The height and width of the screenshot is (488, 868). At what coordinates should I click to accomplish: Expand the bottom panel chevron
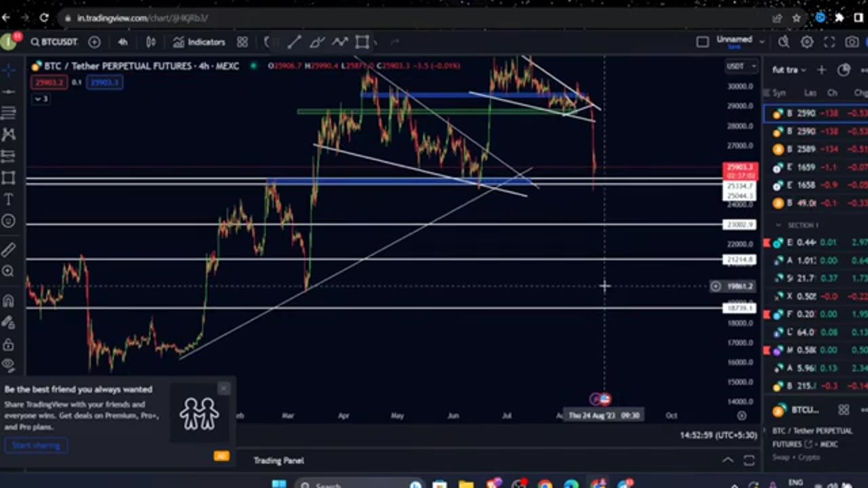pos(728,460)
